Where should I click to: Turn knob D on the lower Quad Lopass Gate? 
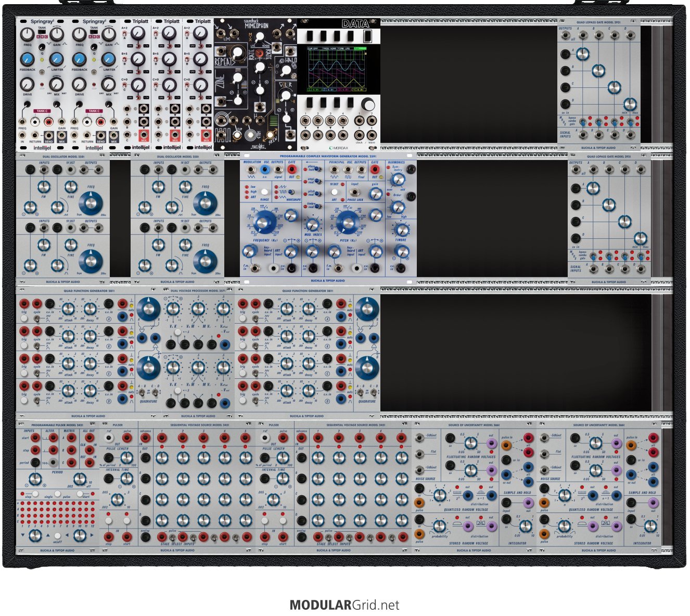click(641, 238)
